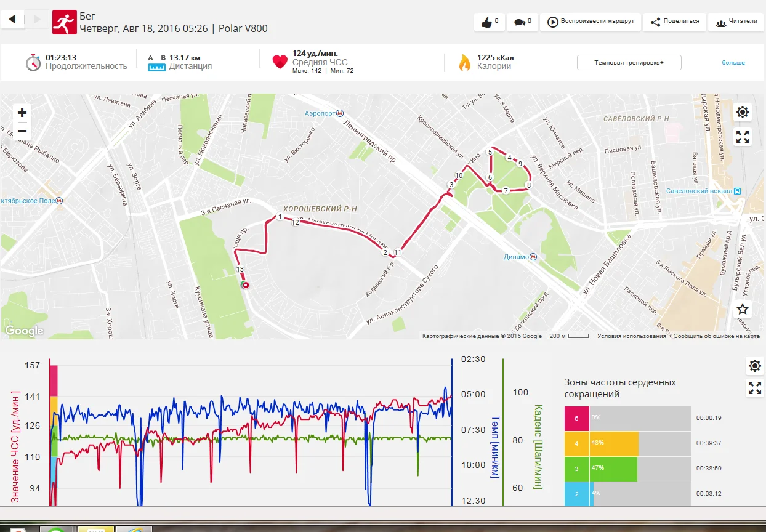Share the session via Поделиться
This screenshot has width=766, height=532.
[675, 22]
